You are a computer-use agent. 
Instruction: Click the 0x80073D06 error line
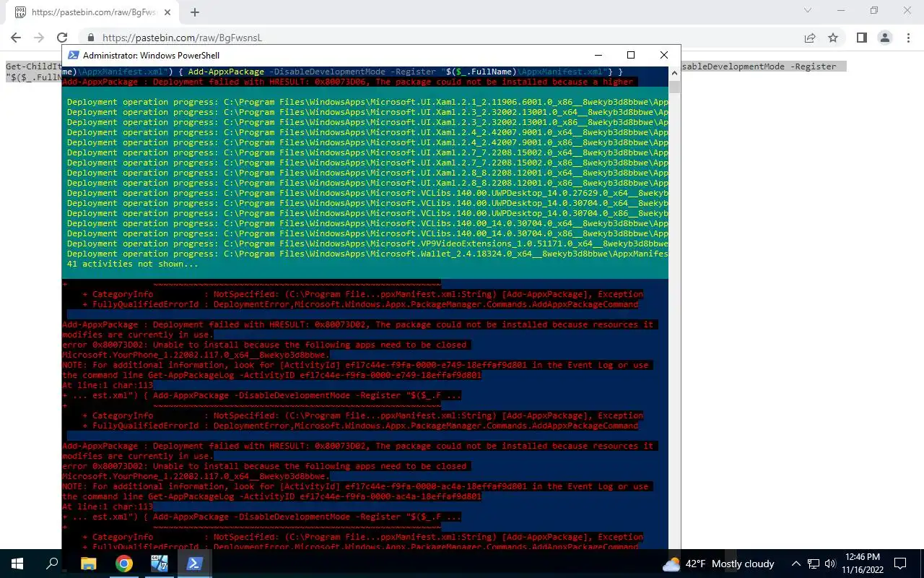348,82
